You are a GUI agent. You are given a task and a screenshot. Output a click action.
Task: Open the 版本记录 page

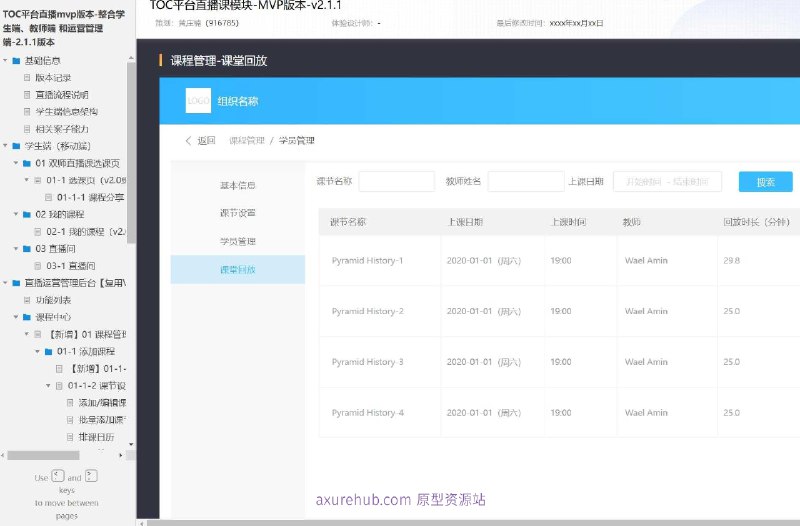tap(53, 78)
